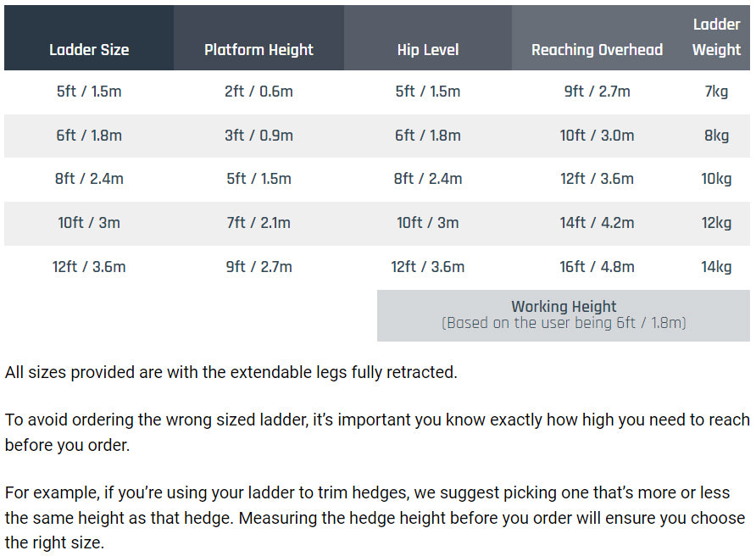Click the Ladder Size column header
Screen dimensions: 756x556
point(89,50)
